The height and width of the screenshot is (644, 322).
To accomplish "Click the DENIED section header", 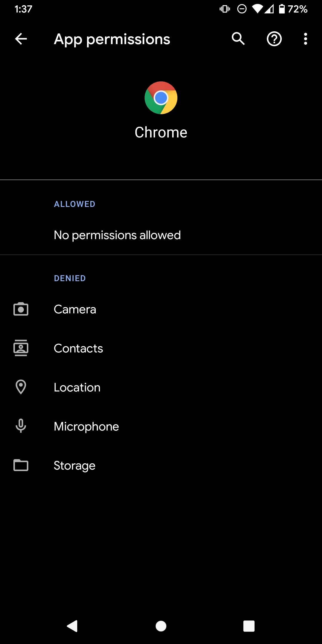I will pyautogui.click(x=69, y=278).
